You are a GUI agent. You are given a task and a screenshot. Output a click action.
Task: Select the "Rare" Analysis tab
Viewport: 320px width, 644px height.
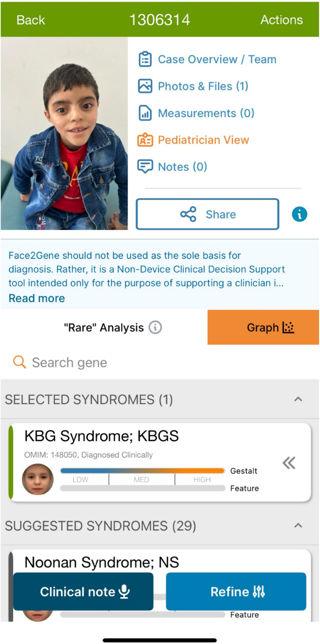point(104,328)
